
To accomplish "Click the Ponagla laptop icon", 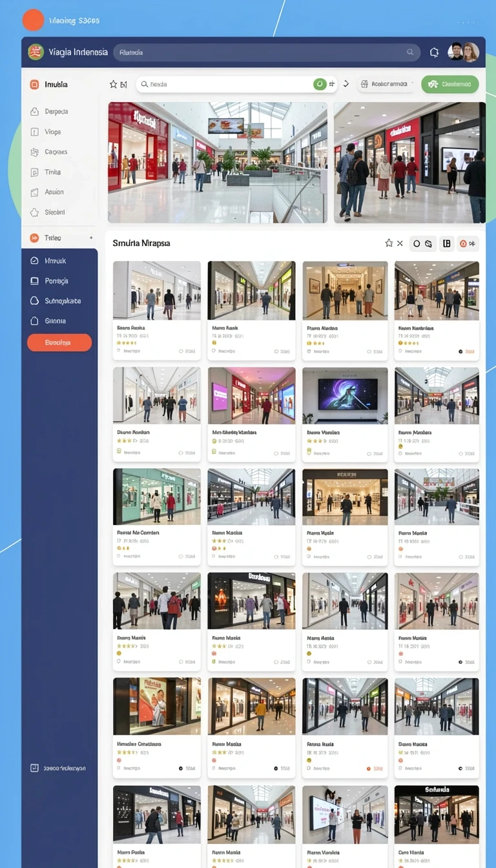I will pyautogui.click(x=34, y=281).
